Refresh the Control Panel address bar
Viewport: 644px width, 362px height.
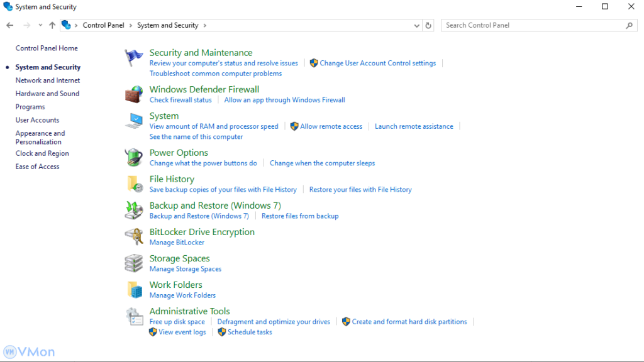pyautogui.click(x=429, y=26)
